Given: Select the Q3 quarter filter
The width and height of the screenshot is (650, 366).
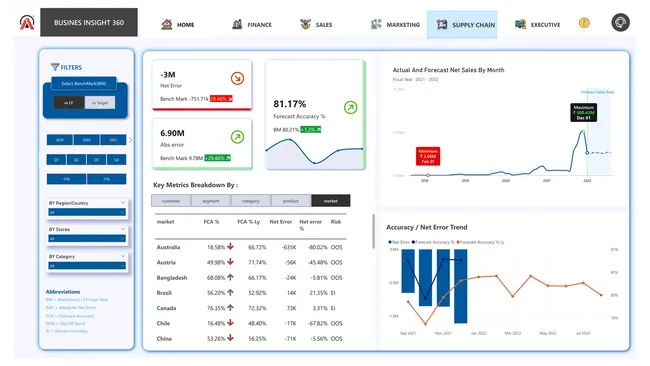Looking at the screenshot, I should [96, 160].
